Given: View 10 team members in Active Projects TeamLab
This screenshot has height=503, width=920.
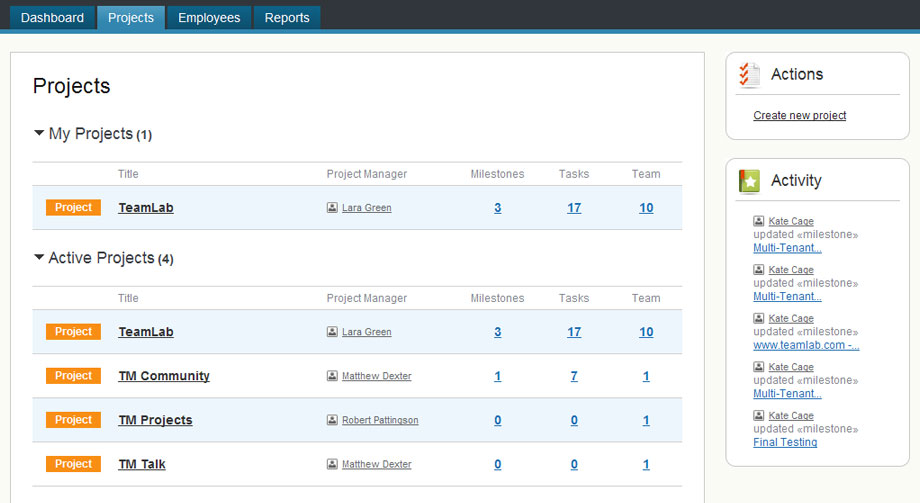Looking at the screenshot, I should point(646,332).
